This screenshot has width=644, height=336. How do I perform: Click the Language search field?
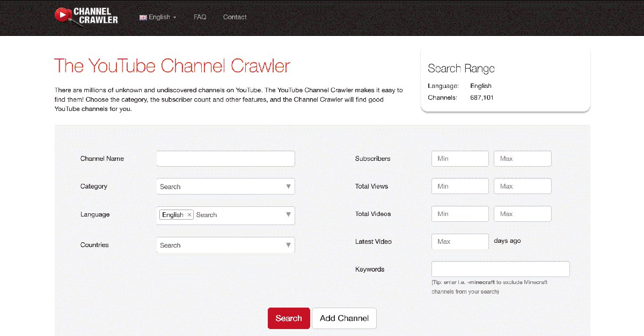pos(239,215)
